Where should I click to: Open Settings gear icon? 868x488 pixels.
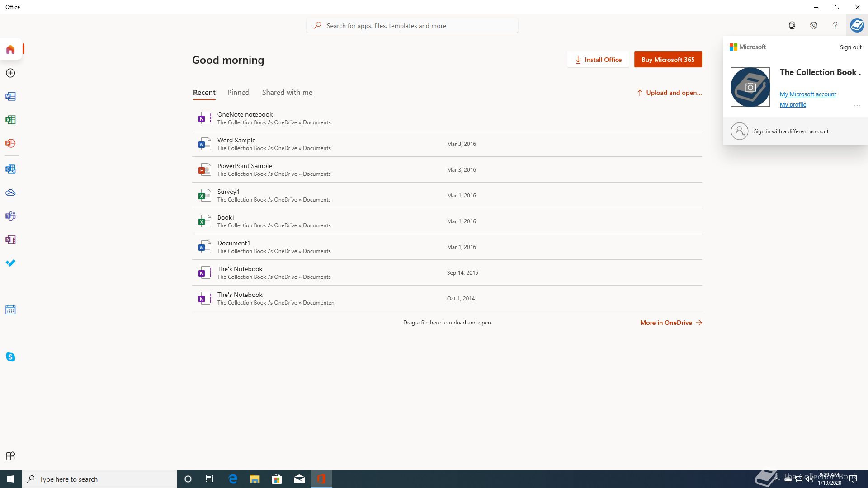814,25
